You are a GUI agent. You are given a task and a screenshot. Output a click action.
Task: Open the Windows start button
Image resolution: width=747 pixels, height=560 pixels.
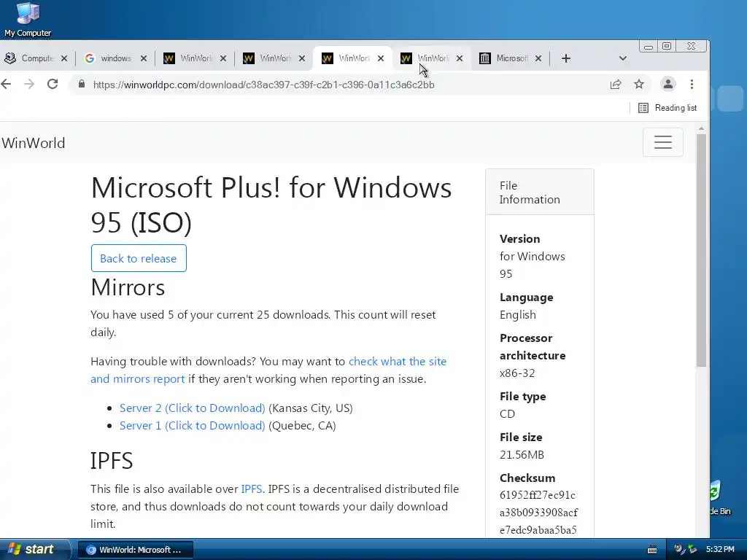(34, 550)
